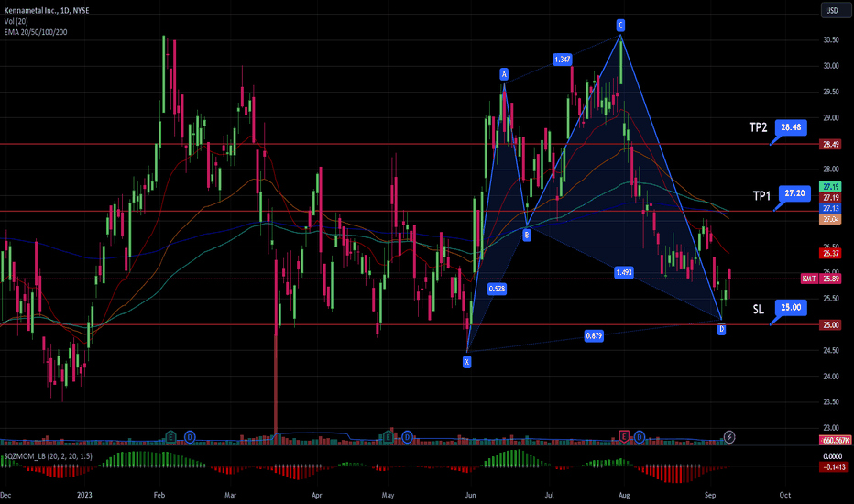Click the 29.00 price axis label

point(830,117)
